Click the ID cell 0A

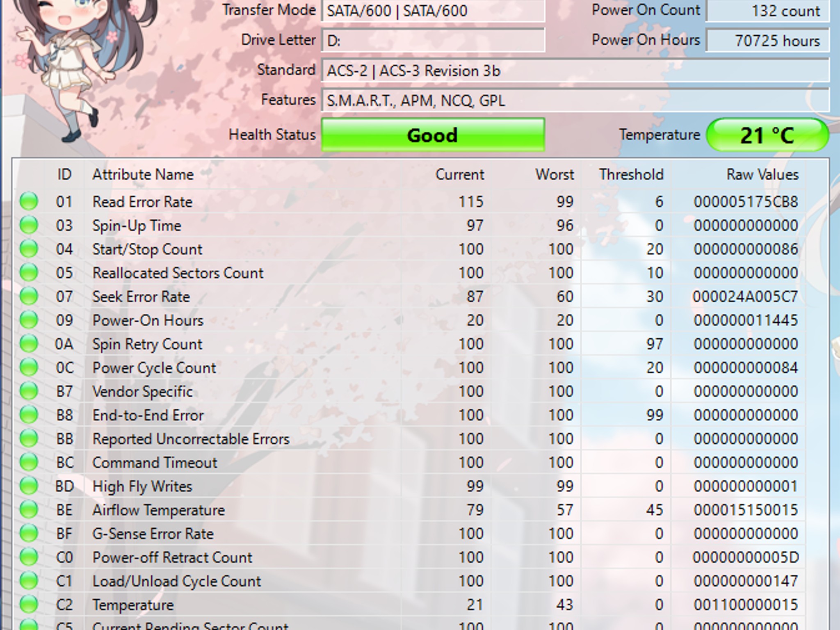[x=64, y=344]
